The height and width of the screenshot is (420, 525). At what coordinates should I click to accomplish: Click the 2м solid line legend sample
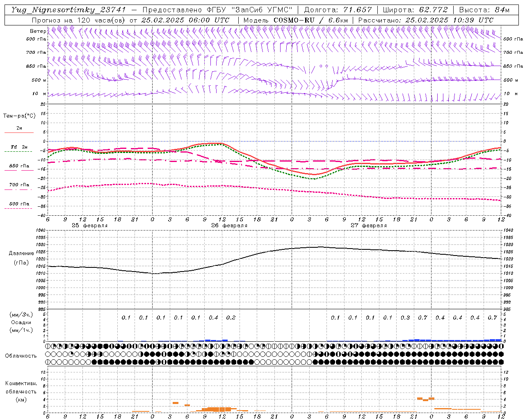[19, 132]
